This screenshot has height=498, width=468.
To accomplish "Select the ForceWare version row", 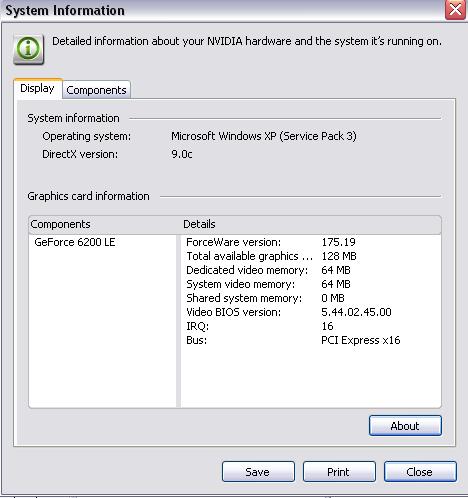I will [311, 242].
